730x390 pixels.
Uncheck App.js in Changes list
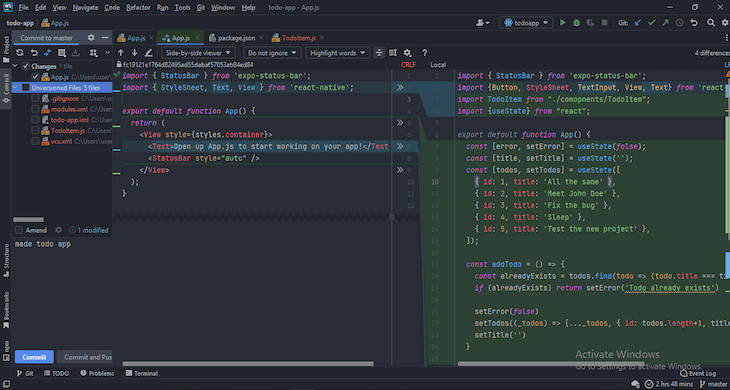point(35,77)
